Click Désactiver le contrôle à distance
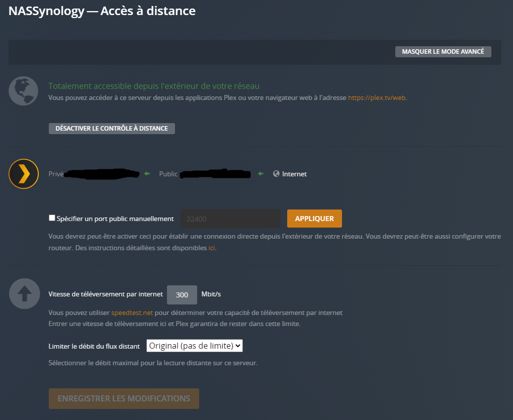513x420 pixels. [x=112, y=128]
